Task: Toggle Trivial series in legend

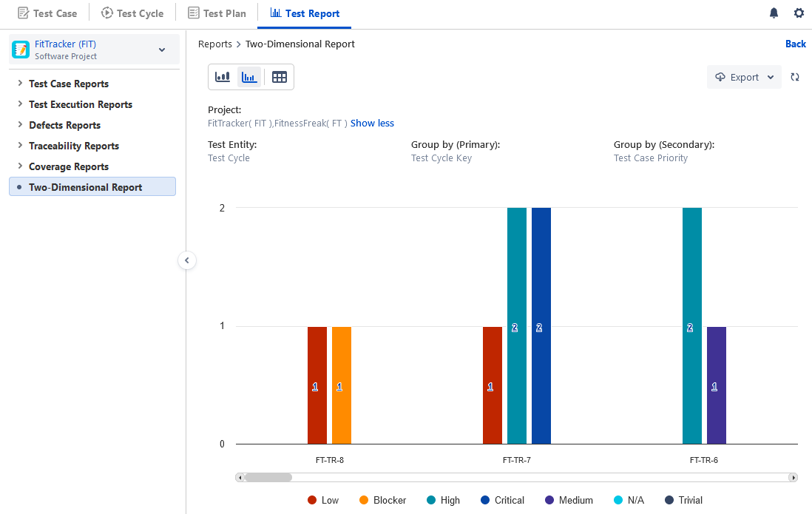Action: [x=683, y=500]
